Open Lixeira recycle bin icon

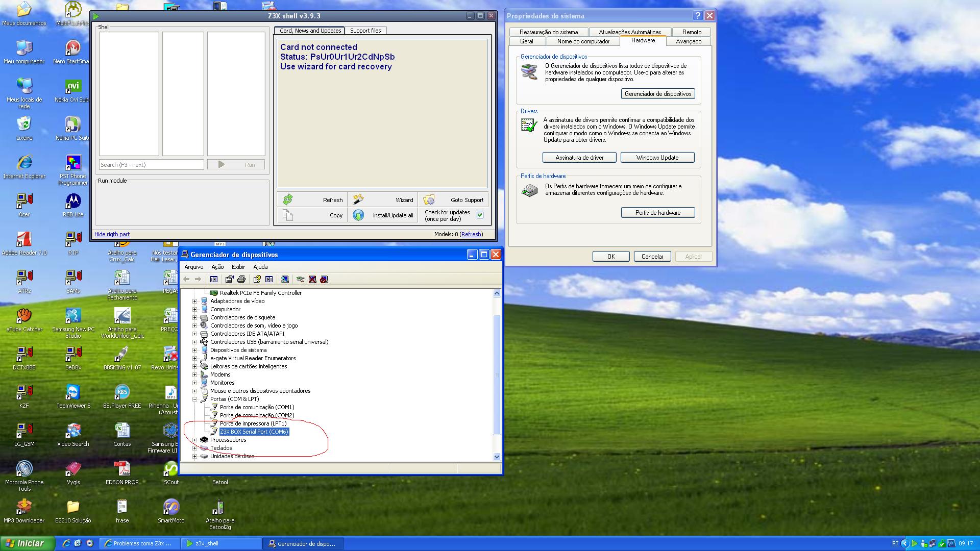(24, 129)
